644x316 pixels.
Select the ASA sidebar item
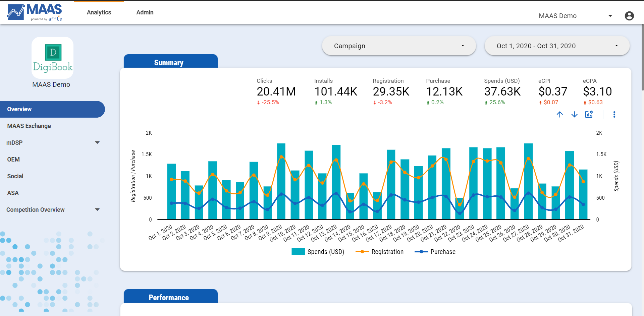(x=13, y=193)
